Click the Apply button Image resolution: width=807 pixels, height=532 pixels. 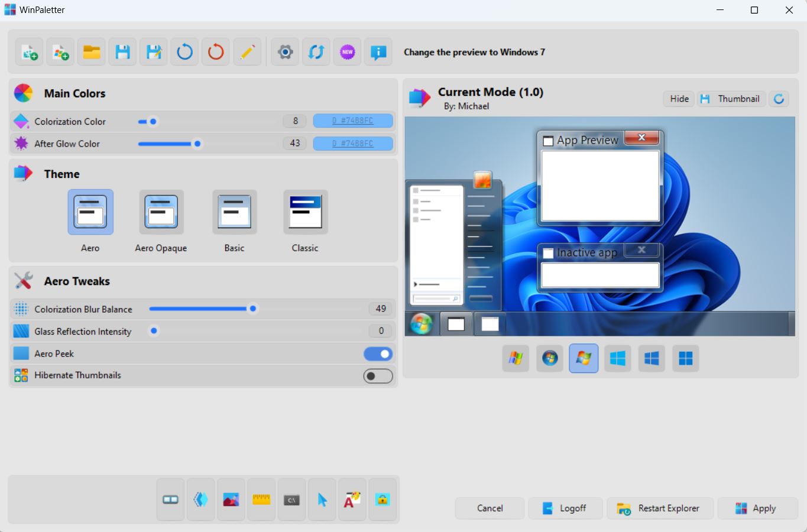[x=757, y=508]
